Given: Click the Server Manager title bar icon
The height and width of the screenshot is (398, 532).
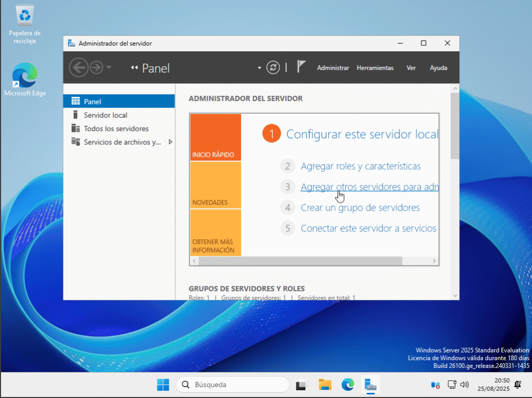Looking at the screenshot, I should click(x=71, y=44).
